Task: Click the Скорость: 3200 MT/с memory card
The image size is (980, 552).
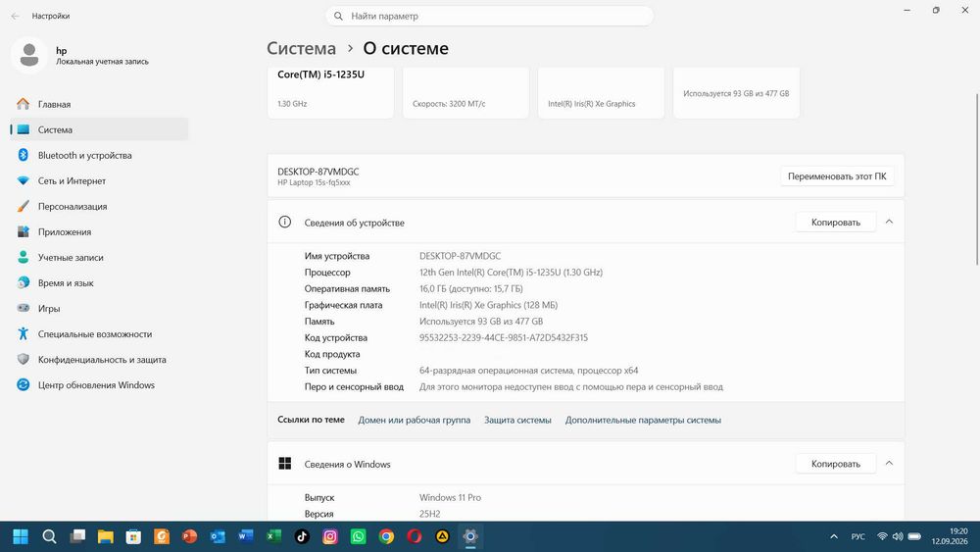Action: coord(465,92)
